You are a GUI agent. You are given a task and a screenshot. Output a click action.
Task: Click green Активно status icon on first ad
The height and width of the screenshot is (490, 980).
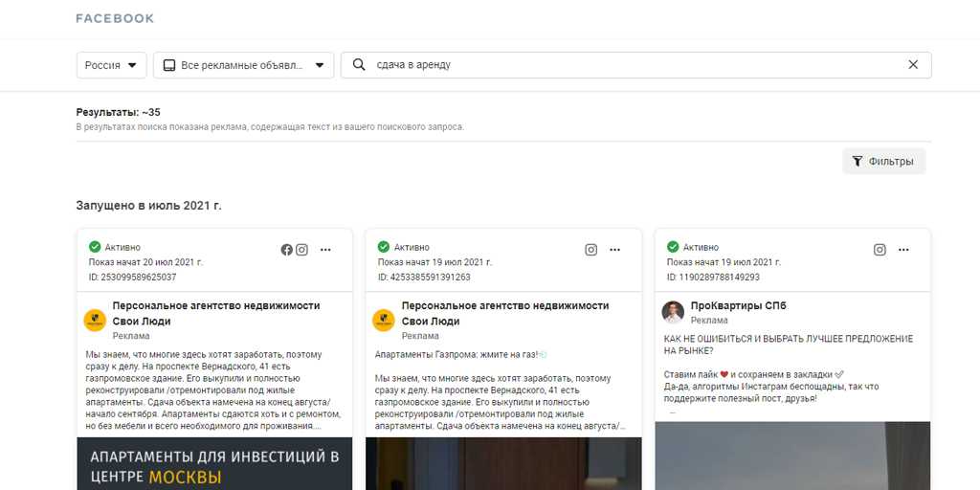tap(95, 247)
